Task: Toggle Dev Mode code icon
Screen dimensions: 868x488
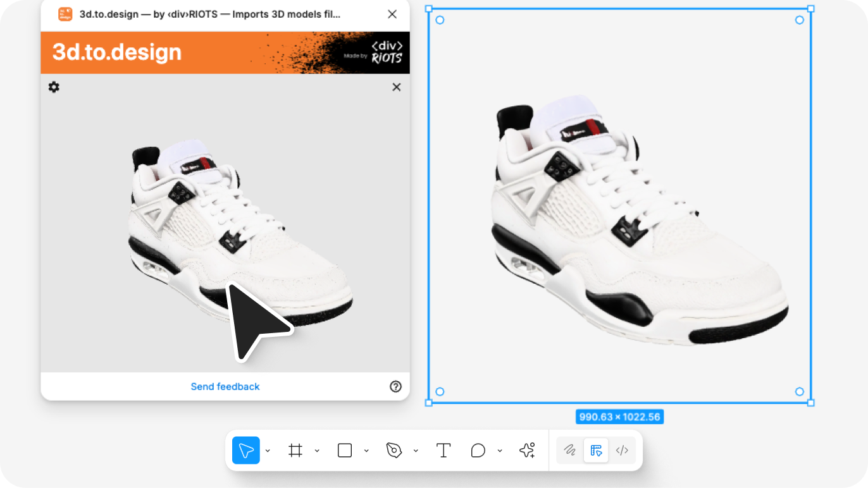Action: (622, 451)
